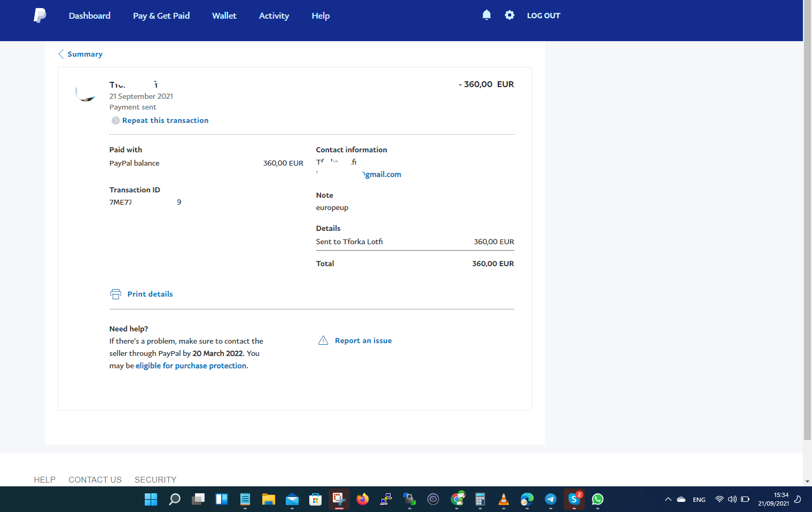This screenshot has width=812, height=512.
Task: Open the taskbar clock and date
Action: point(774,499)
